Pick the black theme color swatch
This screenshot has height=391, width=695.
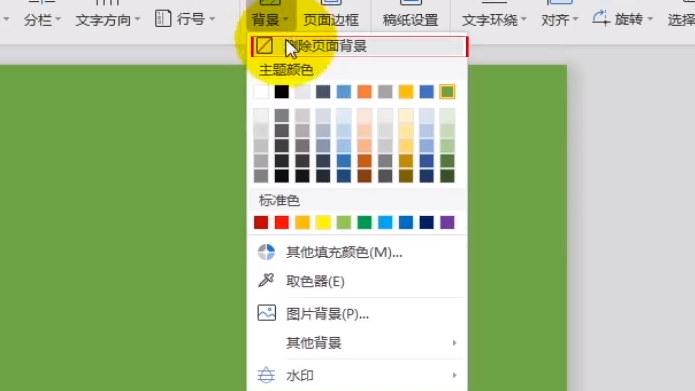click(281, 92)
